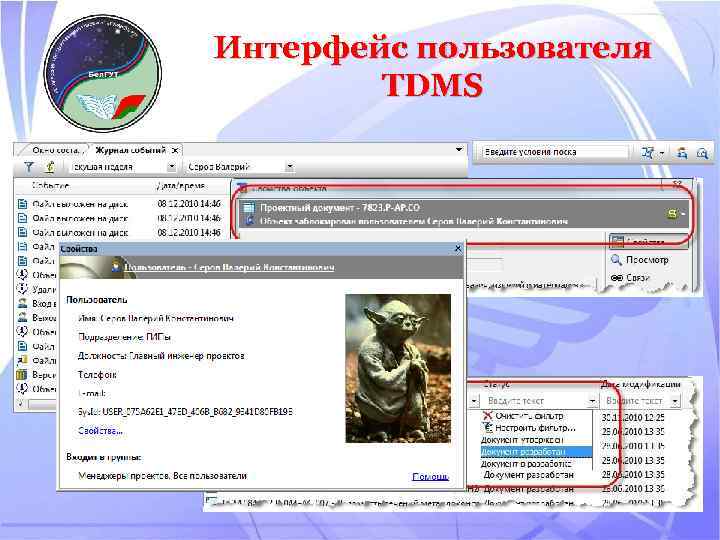Image resolution: width=720 pixels, height=540 pixels.
Task: Click the 'Событие' column header
Action: coord(51,186)
